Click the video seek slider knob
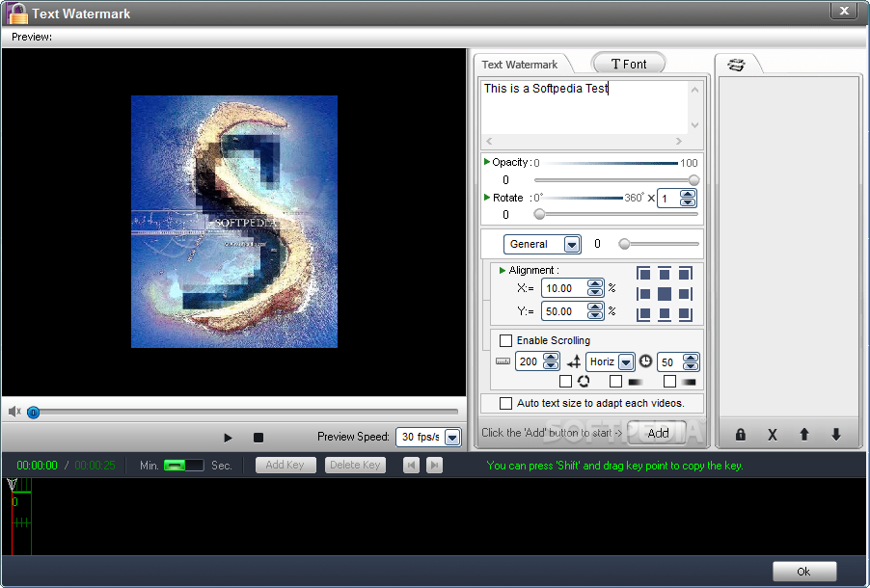This screenshot has height=588, width=870. [x=34, y=413]
